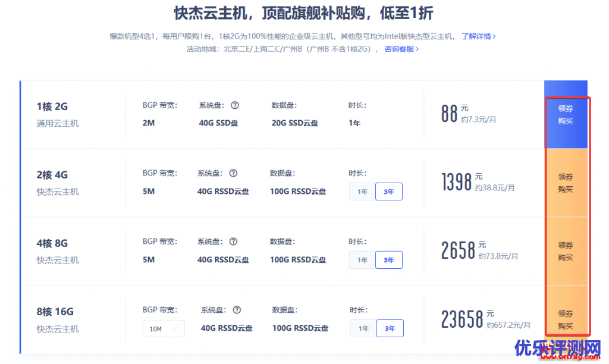Select 1年 duration for 4核 8G host
The width and height of the screenshot is (609, 364).
[362, 260]
